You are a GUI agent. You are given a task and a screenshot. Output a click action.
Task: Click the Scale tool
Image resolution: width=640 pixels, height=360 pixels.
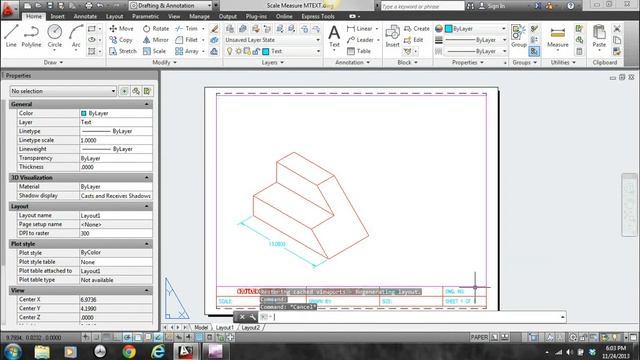tap(154, 51)
